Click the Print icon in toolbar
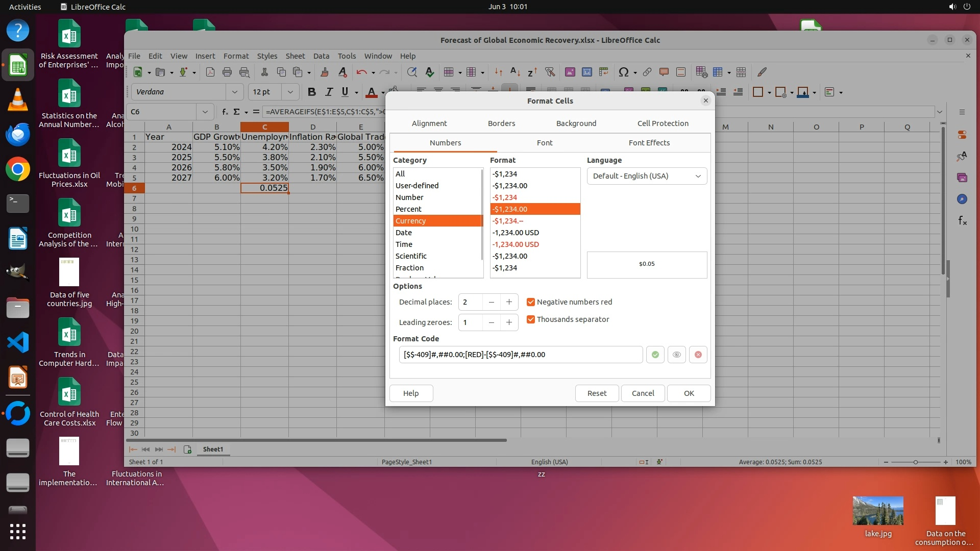This screenshot has height=551, width=980. coord(227,72)
